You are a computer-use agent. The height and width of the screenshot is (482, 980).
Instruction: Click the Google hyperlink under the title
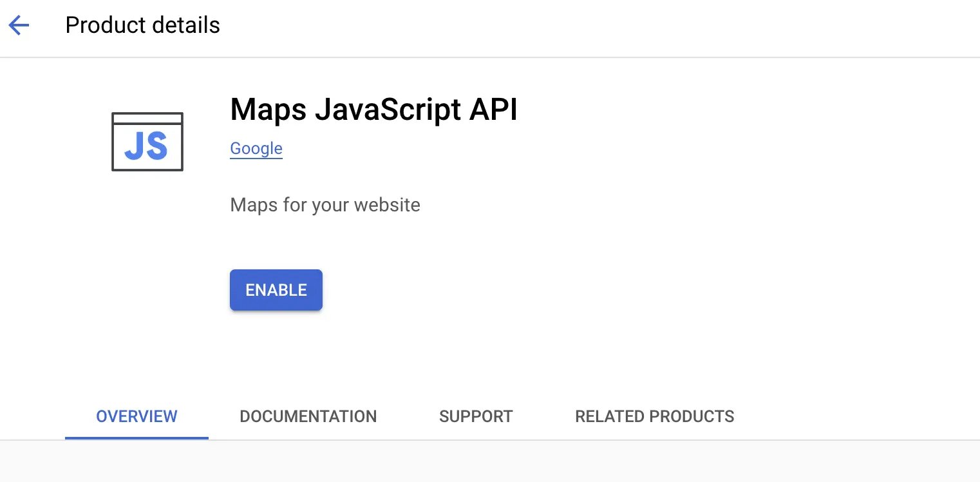[x=256, y=148]
